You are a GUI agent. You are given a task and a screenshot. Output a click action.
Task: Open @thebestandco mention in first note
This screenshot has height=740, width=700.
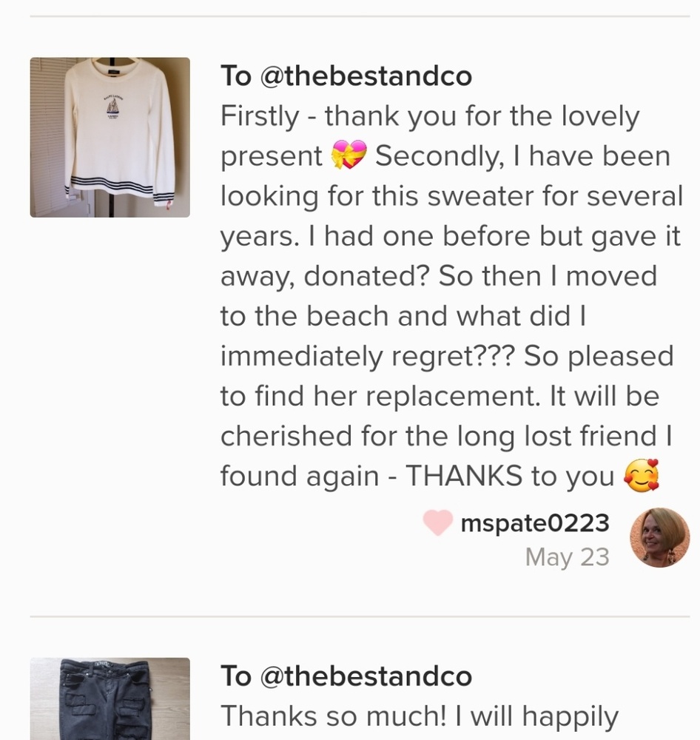tap(366, 76)
